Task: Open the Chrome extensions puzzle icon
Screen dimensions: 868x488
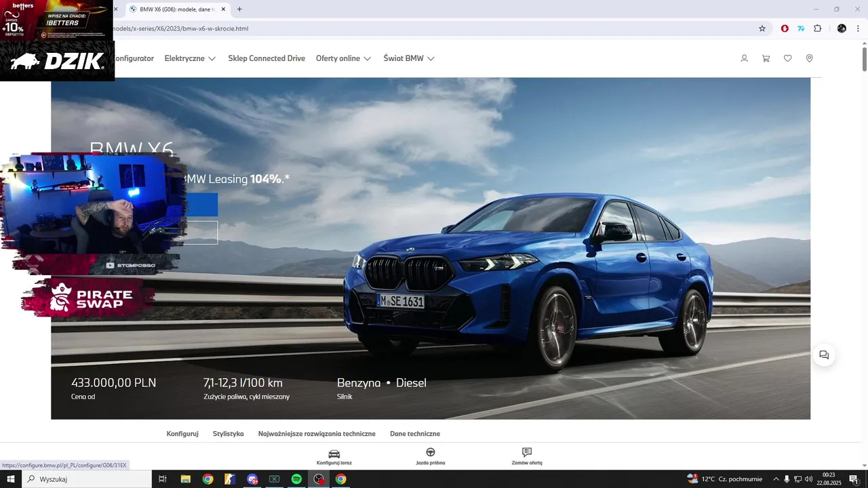Action: coord(817,28)
